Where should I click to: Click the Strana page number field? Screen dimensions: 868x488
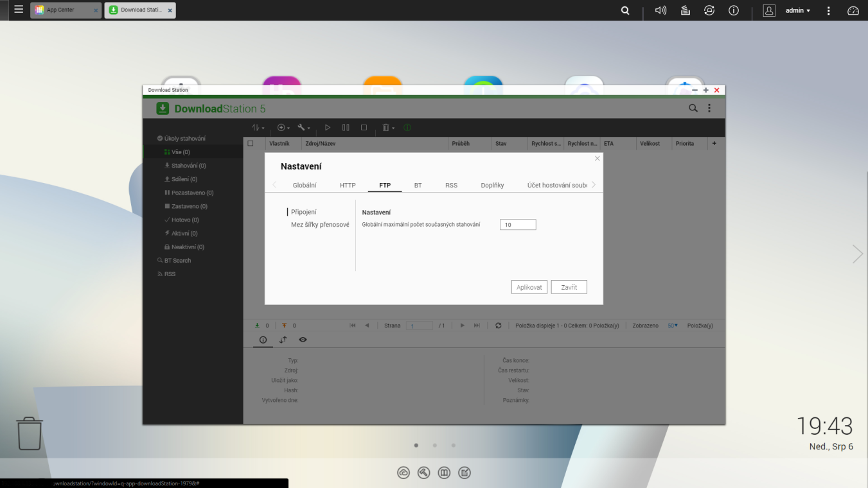point(420,326)
